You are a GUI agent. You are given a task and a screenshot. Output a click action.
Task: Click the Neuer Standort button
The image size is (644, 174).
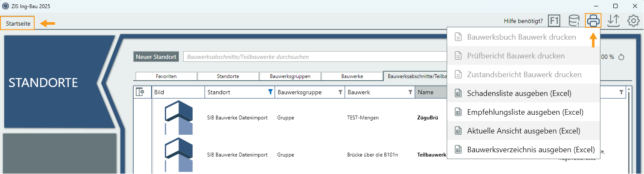pos(156,57)
